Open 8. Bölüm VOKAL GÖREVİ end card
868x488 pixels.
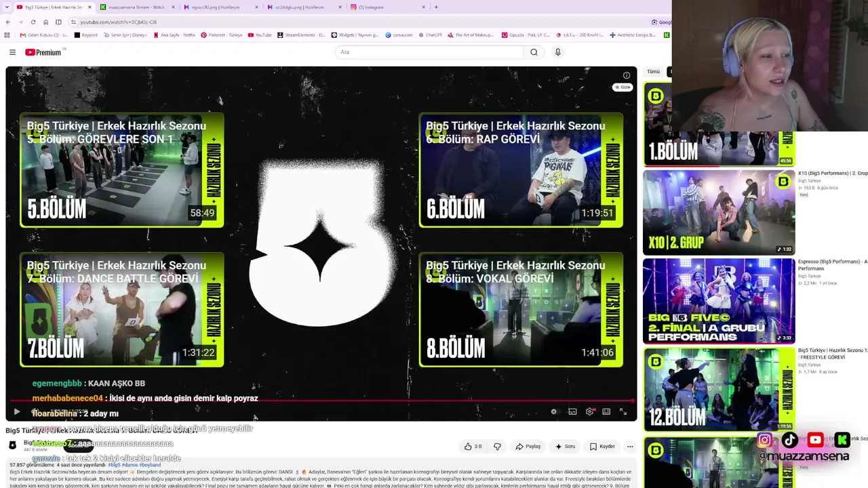coord(521,310)
